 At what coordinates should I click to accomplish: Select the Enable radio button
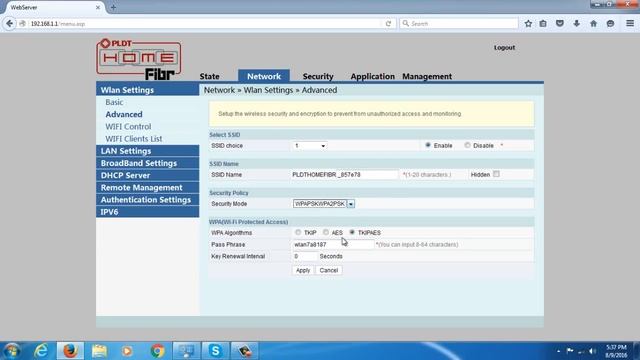428,145
